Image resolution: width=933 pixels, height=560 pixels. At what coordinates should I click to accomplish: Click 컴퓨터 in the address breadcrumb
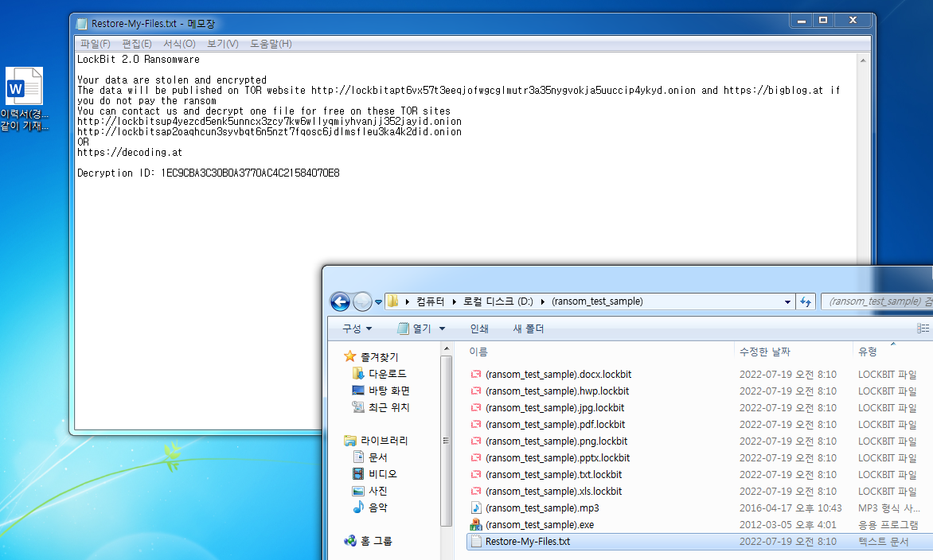point(430,301)
